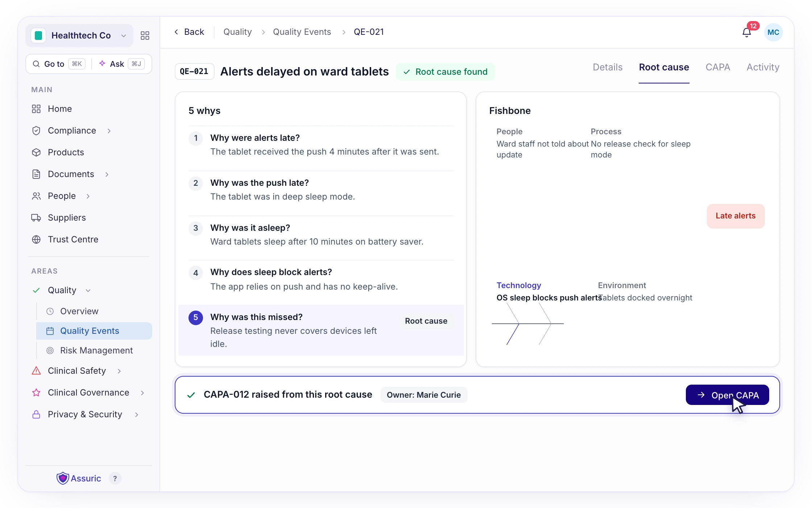
Task: Open the MC user avatar
Action: pyautogui.click(x=773, y=32)
